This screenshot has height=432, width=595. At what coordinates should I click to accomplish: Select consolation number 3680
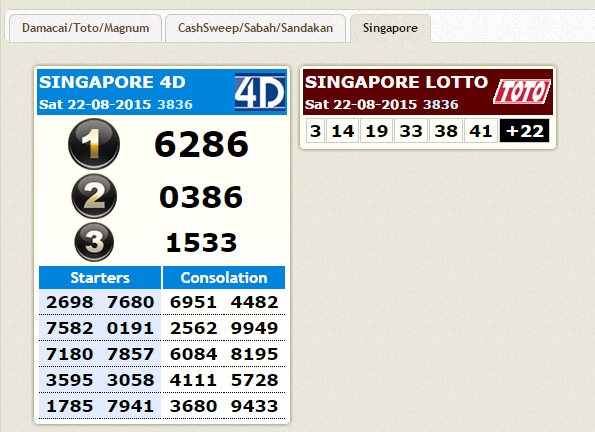pos(194,406)
